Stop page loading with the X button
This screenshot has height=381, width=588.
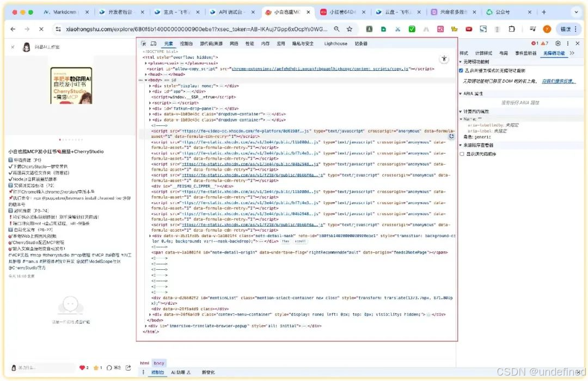pyautogui.click(x=41, y=29)
